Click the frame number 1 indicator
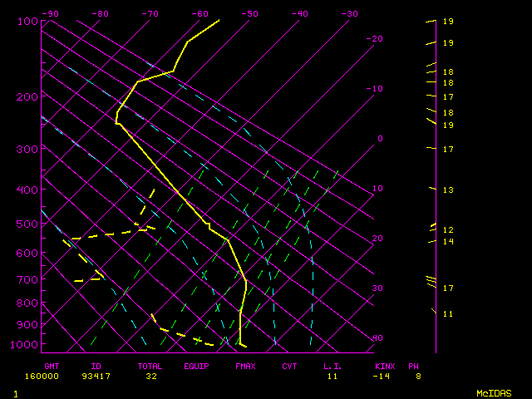The image size is (532, 399). [x=16, y=392]
